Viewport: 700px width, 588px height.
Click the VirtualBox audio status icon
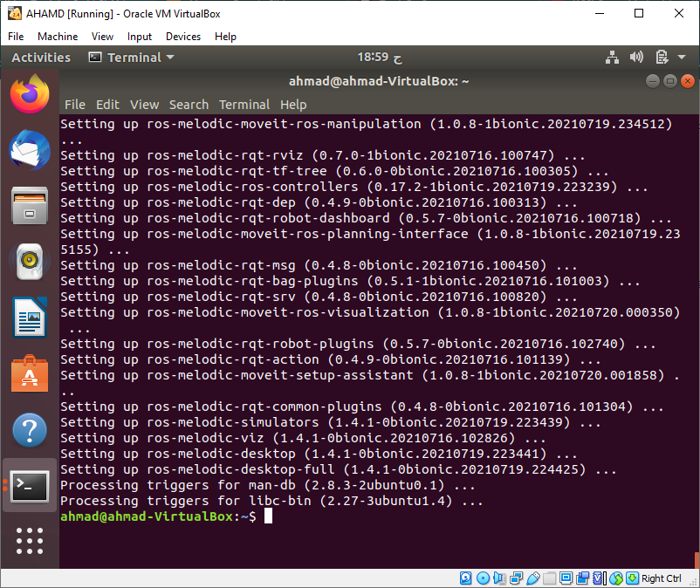(x=499, y=578)
